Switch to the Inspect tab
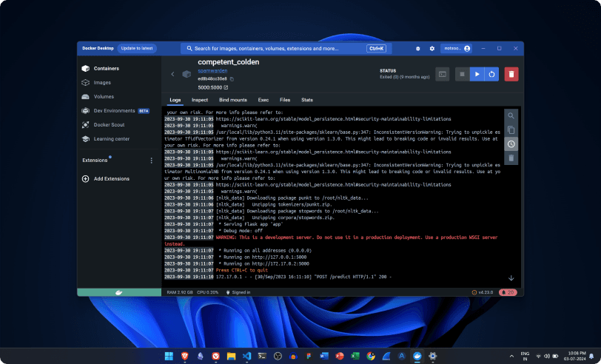Screen dimensions: 601x364 point(200,100)
